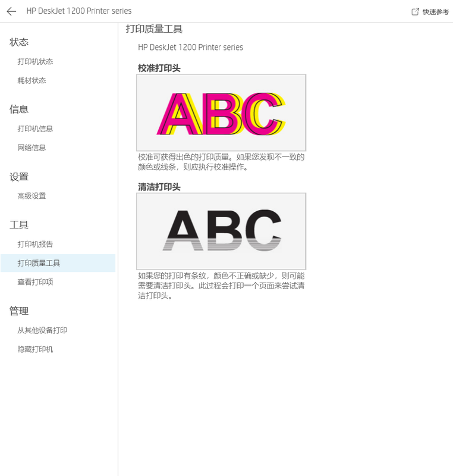The width and height of the screenshot is (453, 476).
Task: Click the 快速参考 external link icon
Action: pos(416,12)
